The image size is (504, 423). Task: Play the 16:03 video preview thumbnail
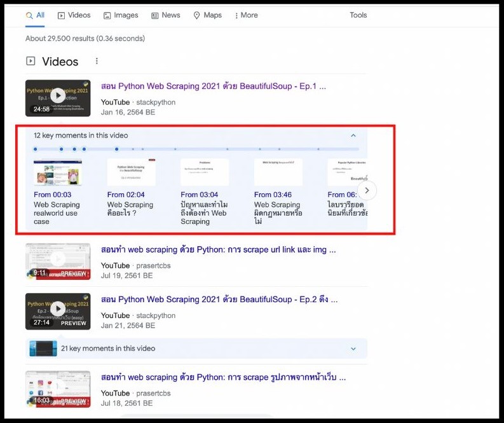click(x=58, y=389)
